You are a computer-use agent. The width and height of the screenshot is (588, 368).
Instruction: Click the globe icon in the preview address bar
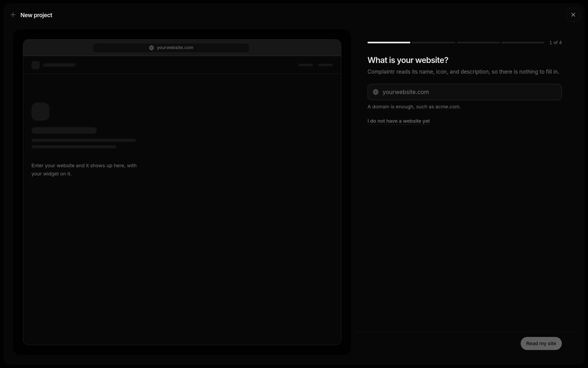pos(151,48)
